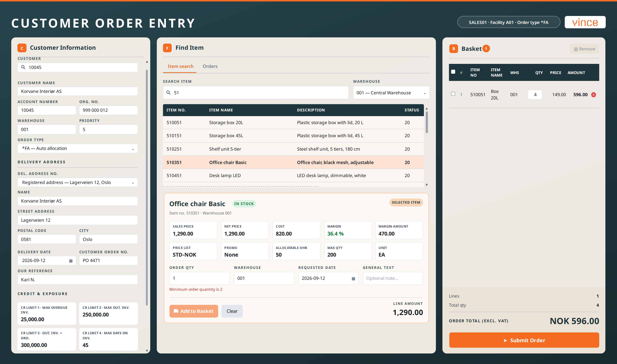Click the Our Reference field
The width and height of the screenshot is (617, 364).
tap(77, 280)
